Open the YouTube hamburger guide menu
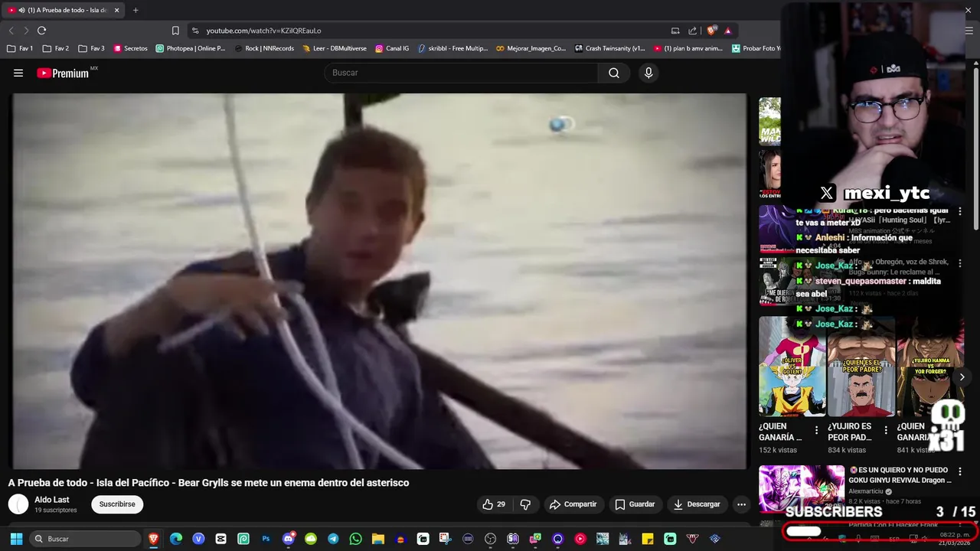 (18, 73)
